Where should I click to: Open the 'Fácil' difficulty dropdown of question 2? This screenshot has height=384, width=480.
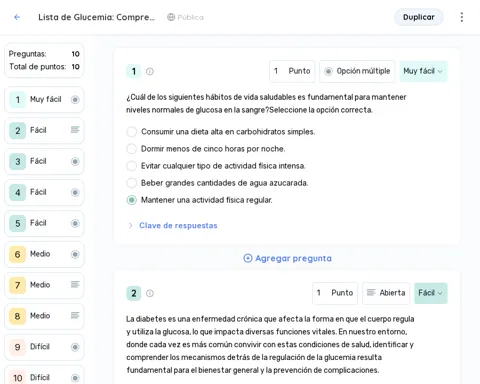(431, 293)
